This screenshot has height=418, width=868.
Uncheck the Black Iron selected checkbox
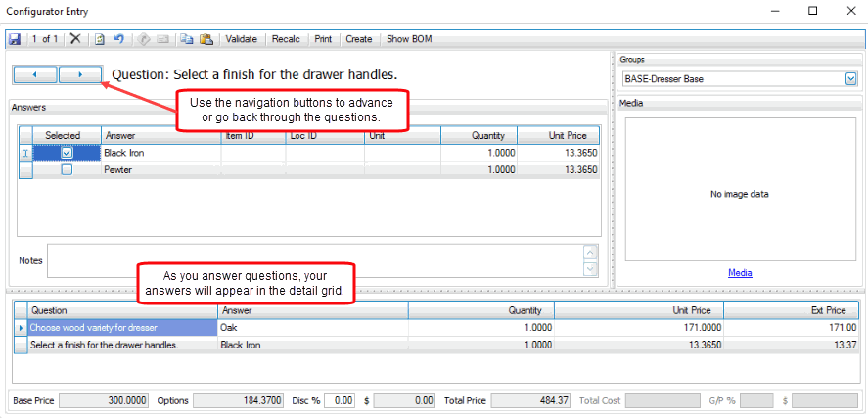(x=67, y=153)
